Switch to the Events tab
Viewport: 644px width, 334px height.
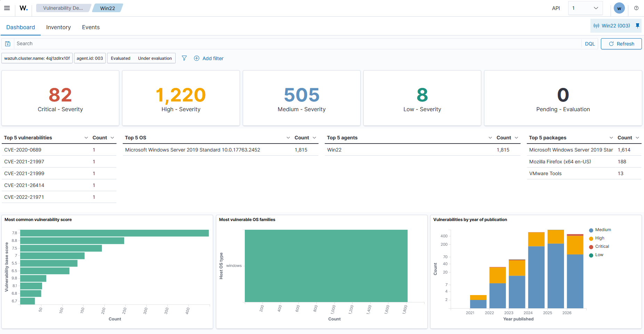[91, 27]
